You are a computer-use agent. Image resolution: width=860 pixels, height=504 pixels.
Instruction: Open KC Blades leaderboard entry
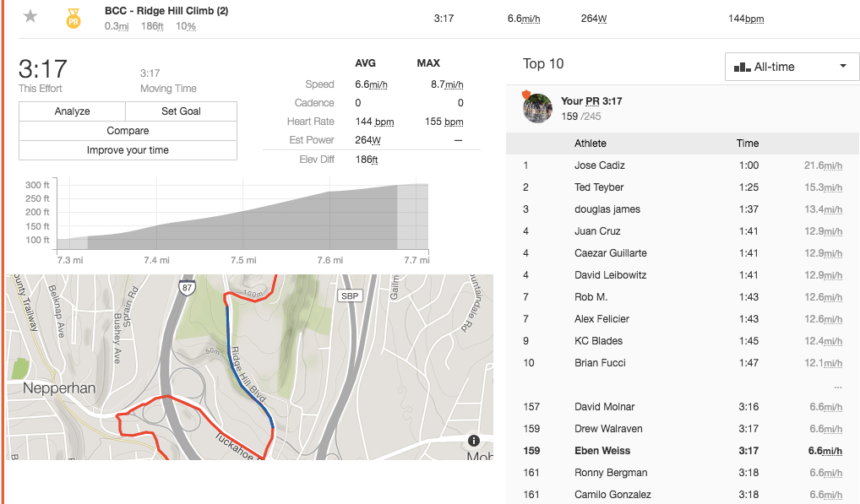coord(598,341)
